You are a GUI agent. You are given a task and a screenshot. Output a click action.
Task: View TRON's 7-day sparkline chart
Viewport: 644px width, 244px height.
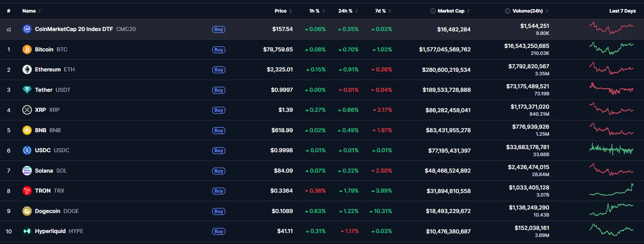point(611,189)
